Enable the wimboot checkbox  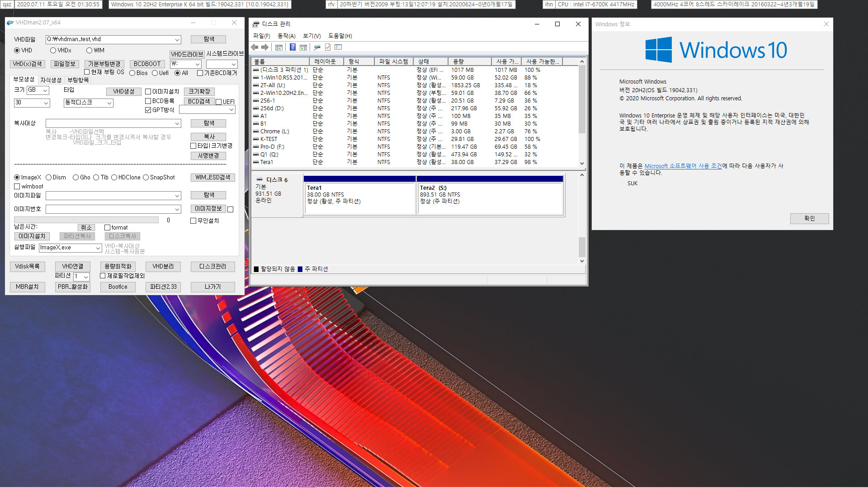pyautogui.click(x=17, y=187)
